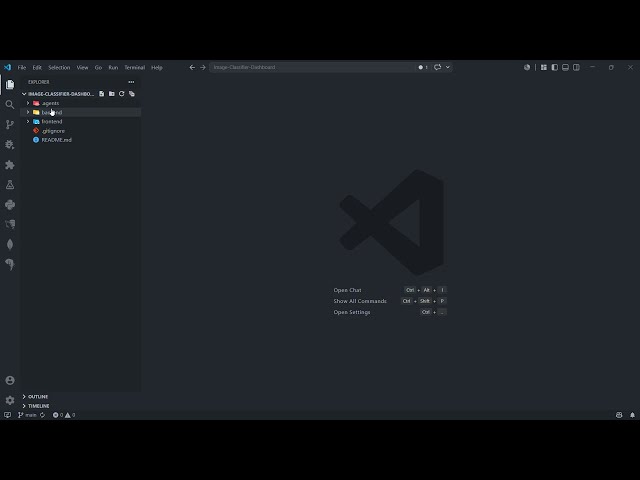The height and width of the screenshot is (480, 640).
Task: Click the Image-Classifier-Dashboard command center search box
Action: [x=312, y=67]
